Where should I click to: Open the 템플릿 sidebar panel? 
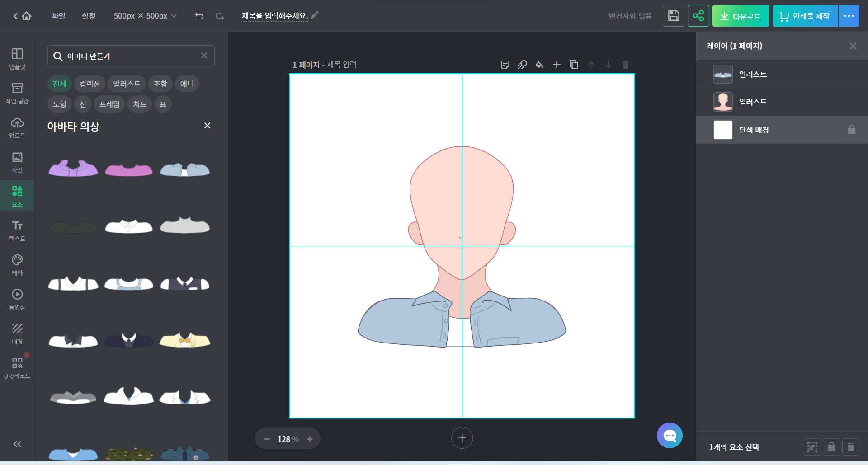click(x=17, y=59)
